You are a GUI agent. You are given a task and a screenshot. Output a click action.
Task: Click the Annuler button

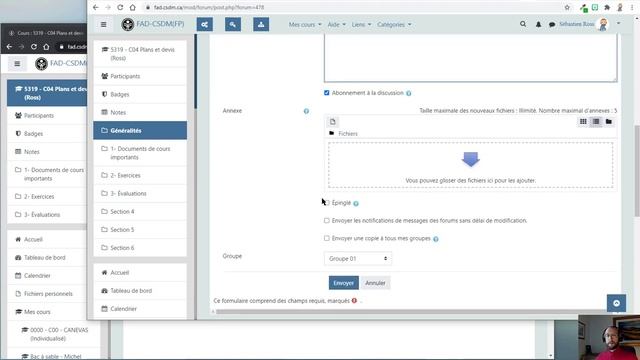[375, 283]
